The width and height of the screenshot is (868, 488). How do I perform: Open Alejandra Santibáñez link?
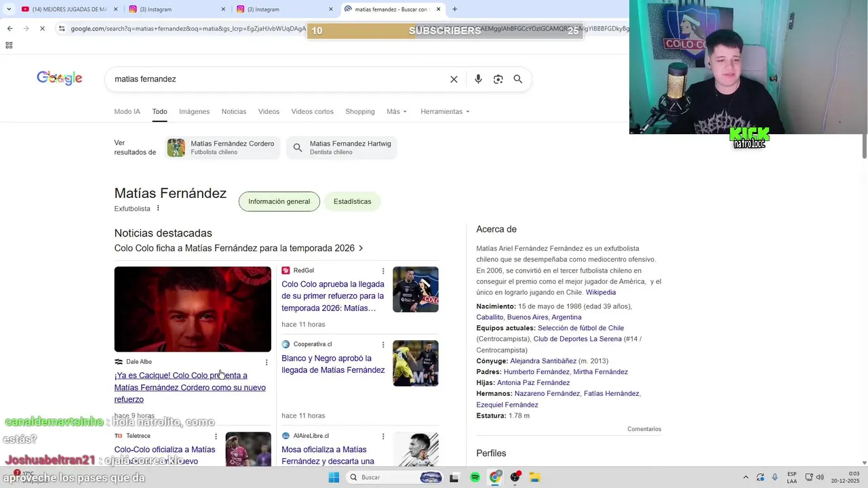tap(543, 361)
